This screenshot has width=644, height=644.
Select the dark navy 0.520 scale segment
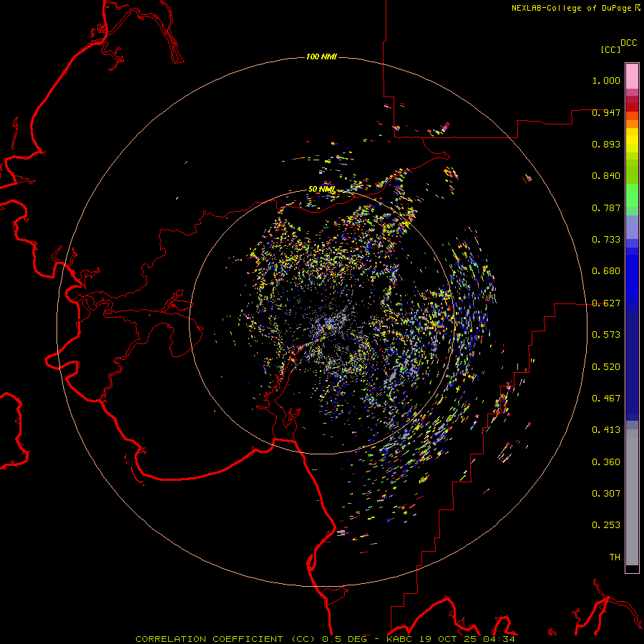pyautogui.click(x=632, y=366)
